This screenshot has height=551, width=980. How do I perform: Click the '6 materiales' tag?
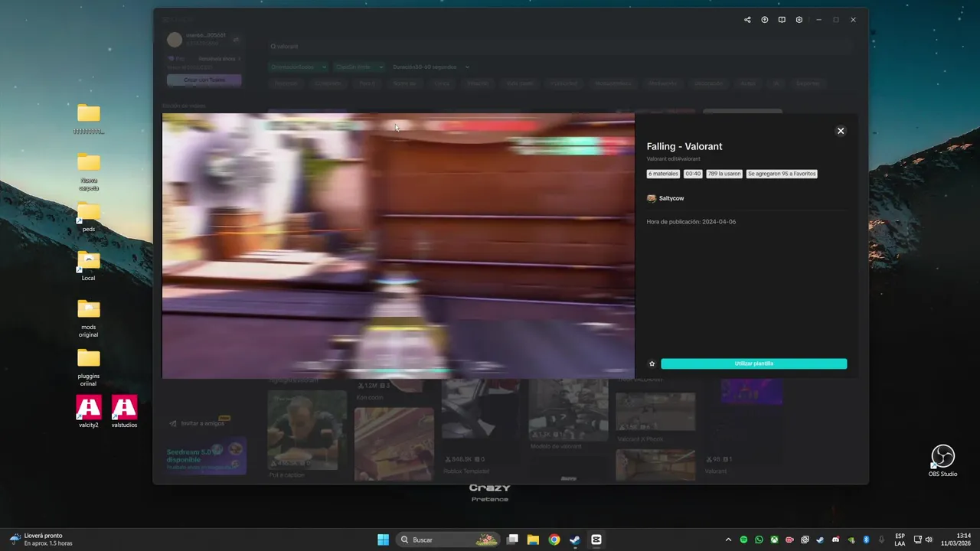coord(664,174)
